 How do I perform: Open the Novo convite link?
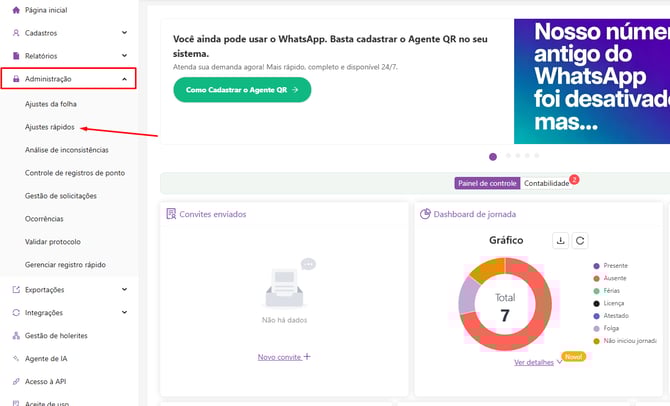[x=284, y=356]
